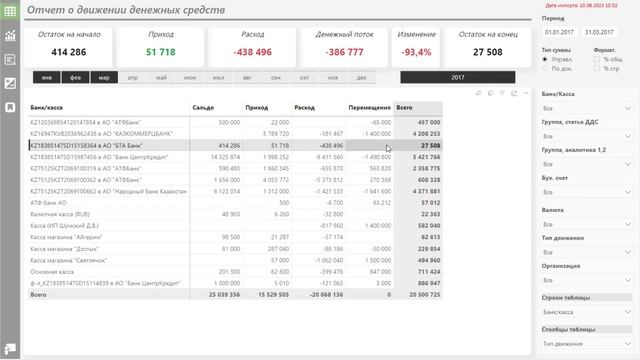The width and height of the screenshot is (640, 360).
Task: Select the окт month button
Action: point(304,77)
